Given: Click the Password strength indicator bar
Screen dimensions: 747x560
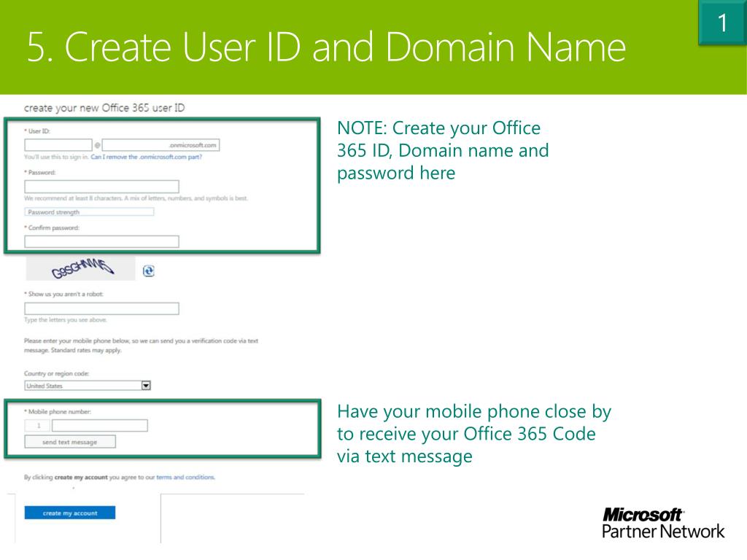Looking at the screenshot, I should (89, 212).
